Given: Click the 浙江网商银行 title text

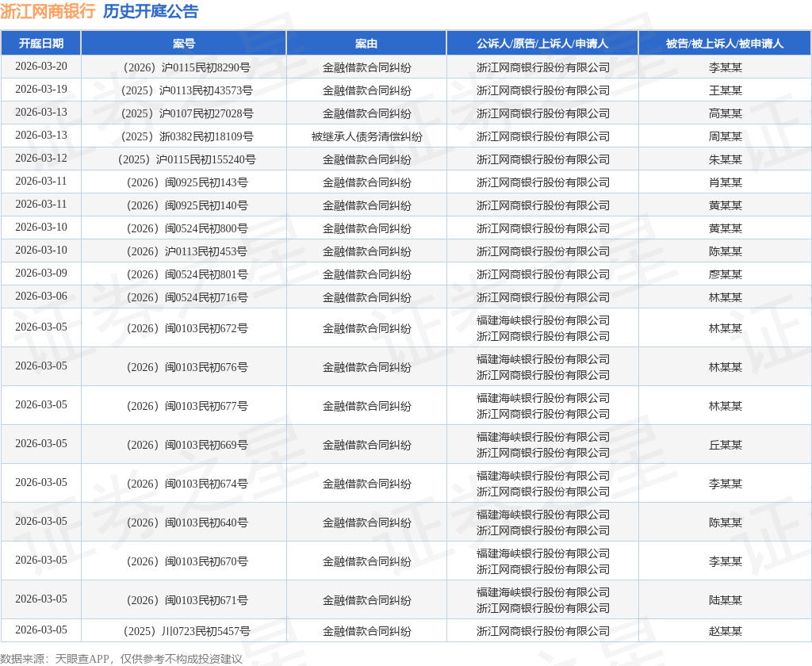Looking at the screenshot, I should [x=48, y=11].
